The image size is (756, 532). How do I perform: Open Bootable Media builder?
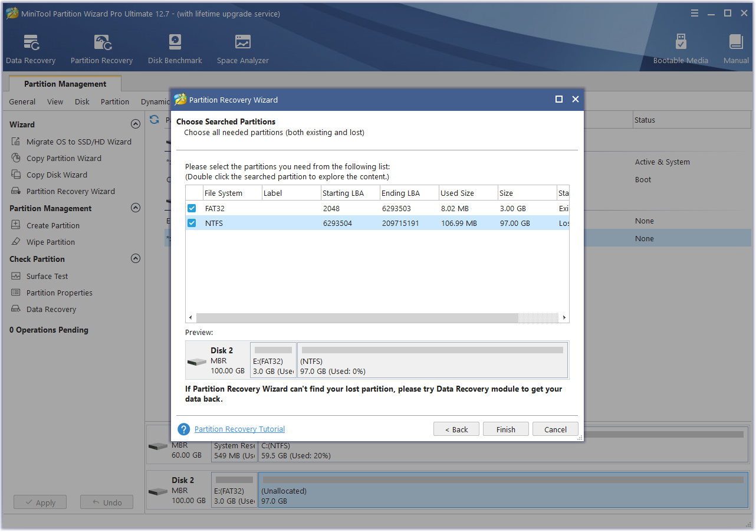pos(681,50)
